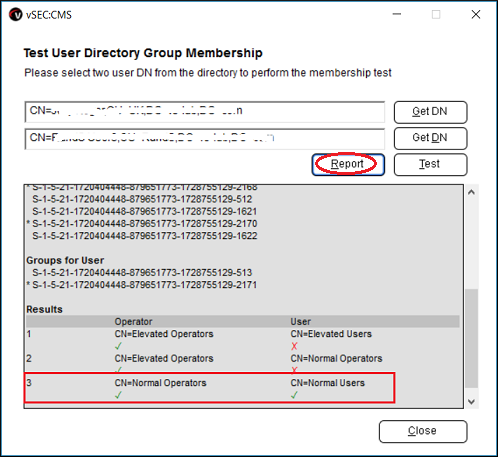The height and width of the screenshot is (457, 498).
Task: Minimize the vSEC:CMS window
Action: (x=397, y=14)
